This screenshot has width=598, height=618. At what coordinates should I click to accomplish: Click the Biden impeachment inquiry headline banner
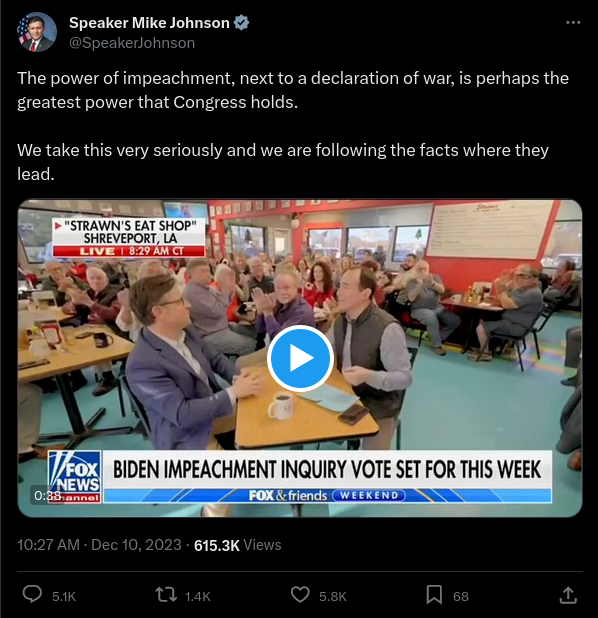pyautogui.click(x=327, y=469)
